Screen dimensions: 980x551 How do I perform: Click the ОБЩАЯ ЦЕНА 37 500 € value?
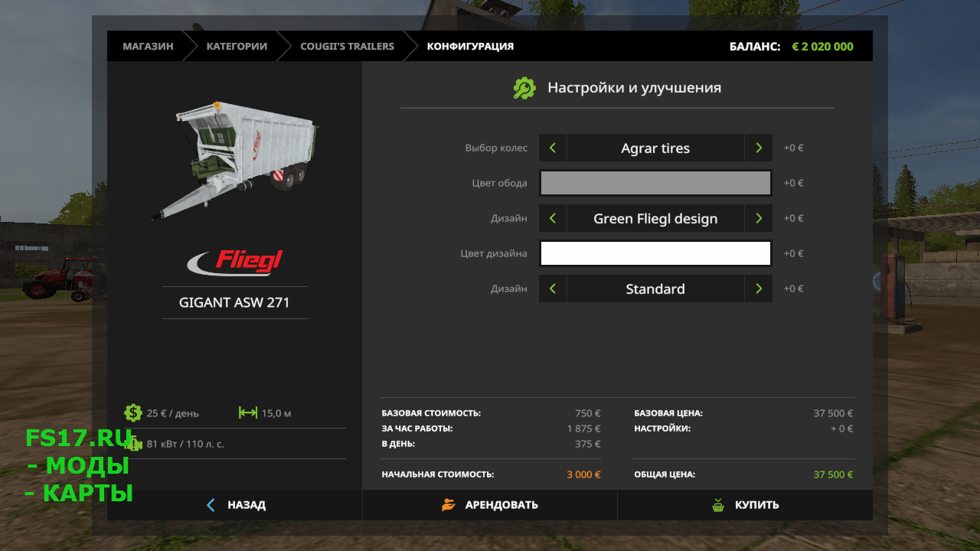(x=833, y=474)
